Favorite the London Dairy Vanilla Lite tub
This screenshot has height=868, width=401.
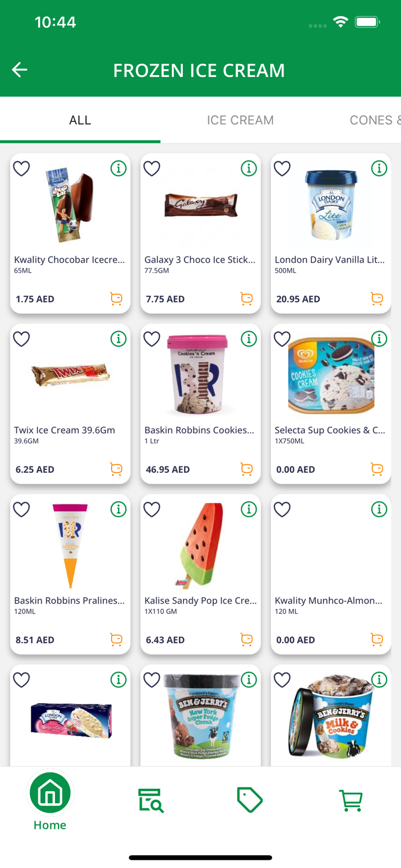[282, 168]
